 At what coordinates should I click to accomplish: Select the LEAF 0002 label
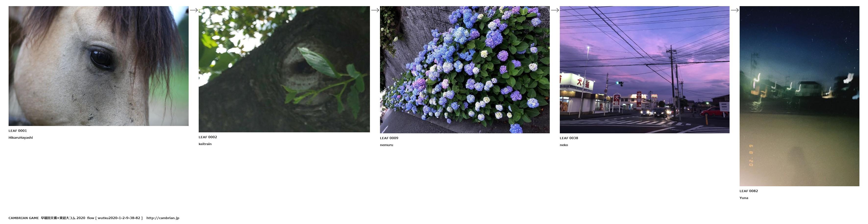click(208, 137)
